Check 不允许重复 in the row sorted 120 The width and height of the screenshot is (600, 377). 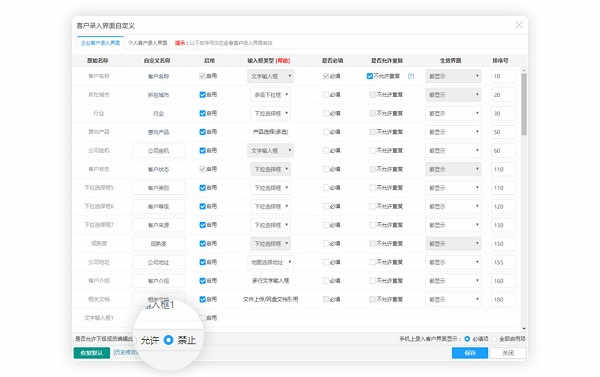point(372,206)
